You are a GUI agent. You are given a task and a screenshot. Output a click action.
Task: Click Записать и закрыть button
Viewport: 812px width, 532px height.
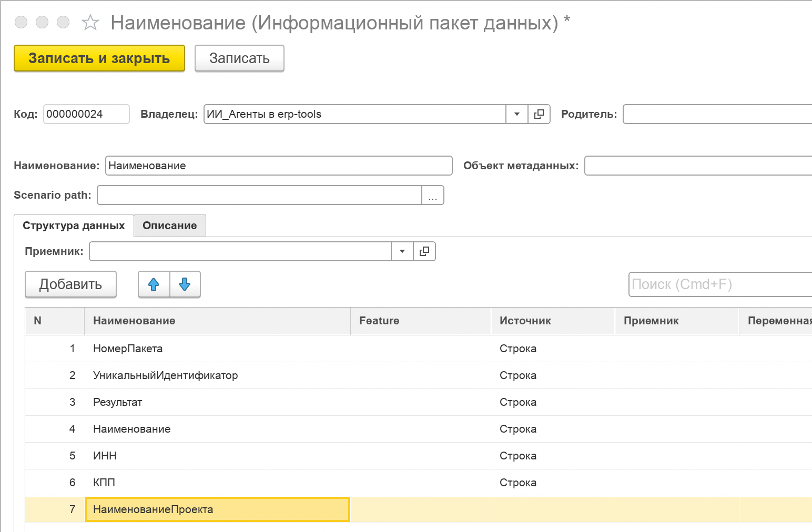(x=99, y=58)
